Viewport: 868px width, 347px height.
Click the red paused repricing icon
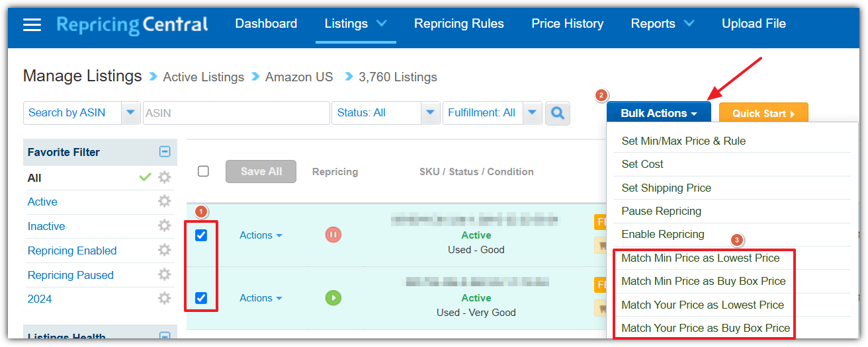(333, 235)
